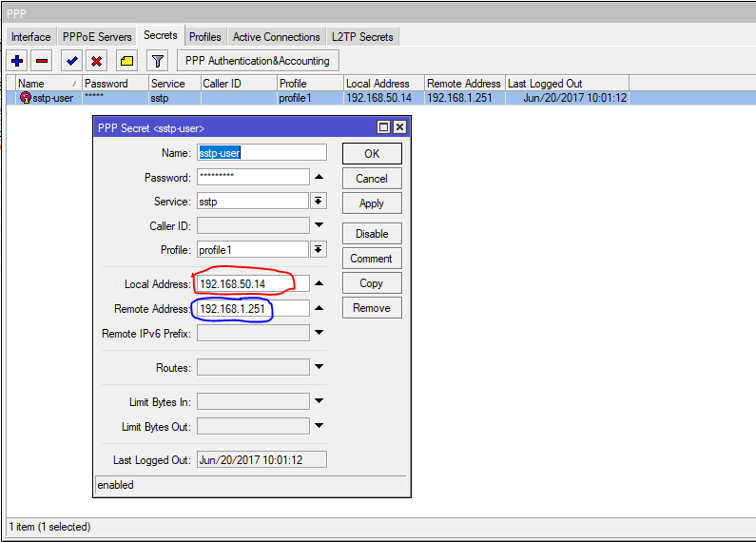756x542 pixels.
Task: Open the Service dropdown arrow
Action: [x=319, y=202]
